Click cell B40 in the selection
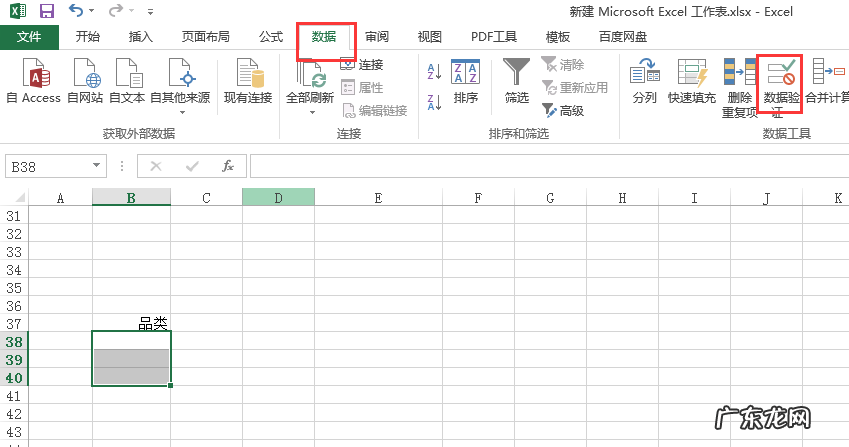The height and width of the screenshot is (447, 849). [131, 377]
